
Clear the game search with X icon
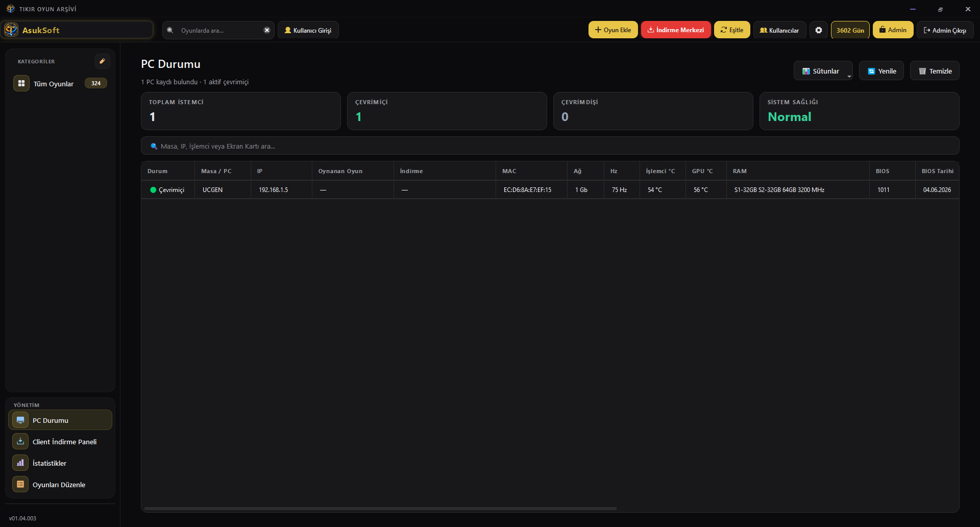coord(266,30)
